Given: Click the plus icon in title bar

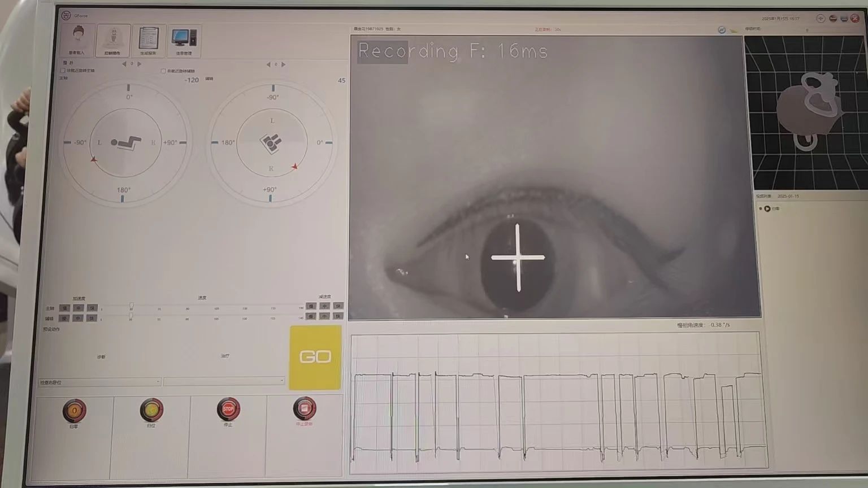Looking at the screenshot, I should [x=821, y=19].
